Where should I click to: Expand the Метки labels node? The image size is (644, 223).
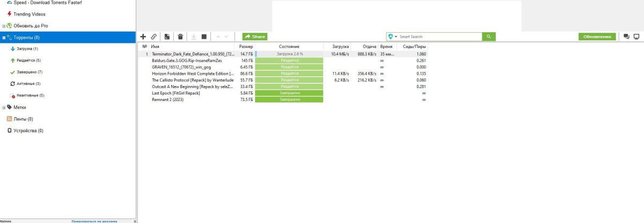(4, 107)
